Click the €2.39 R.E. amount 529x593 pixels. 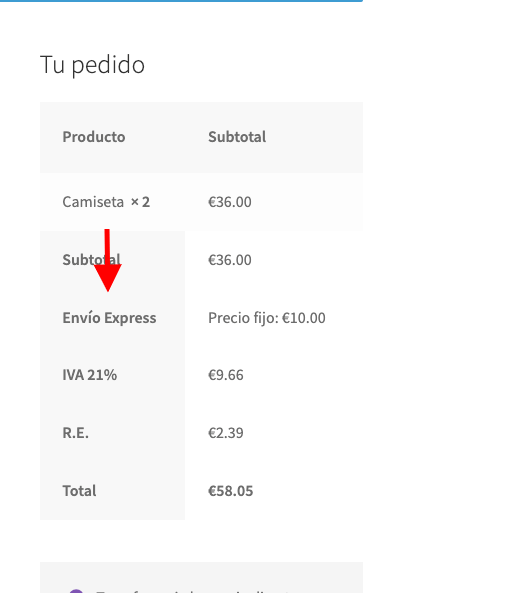[226, 433]
